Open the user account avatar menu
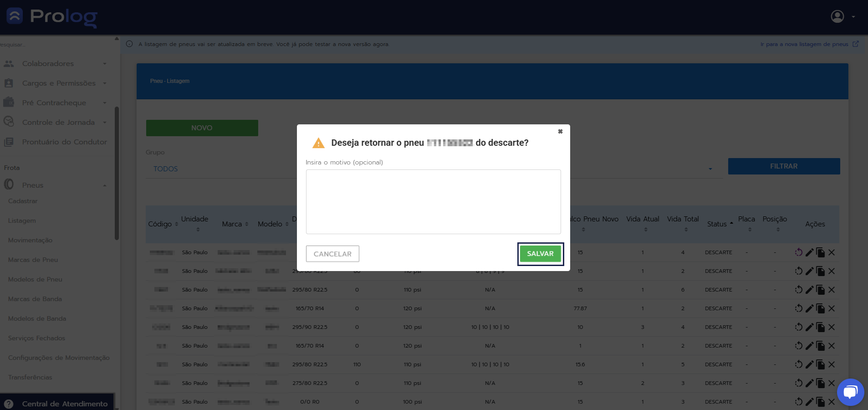 837,16
